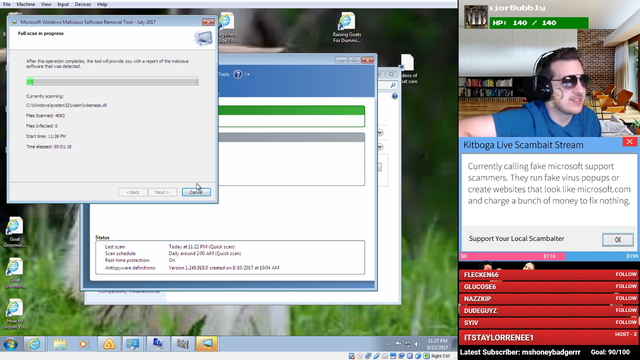
Task: Click the greyed-out Back button
Action: coord(133,192)
